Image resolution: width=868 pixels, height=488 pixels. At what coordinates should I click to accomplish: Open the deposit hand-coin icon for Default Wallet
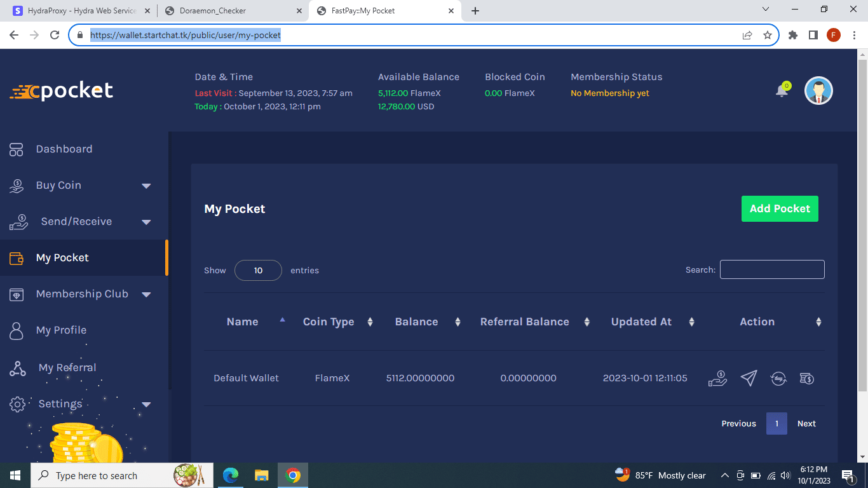(x=717, y=379)
